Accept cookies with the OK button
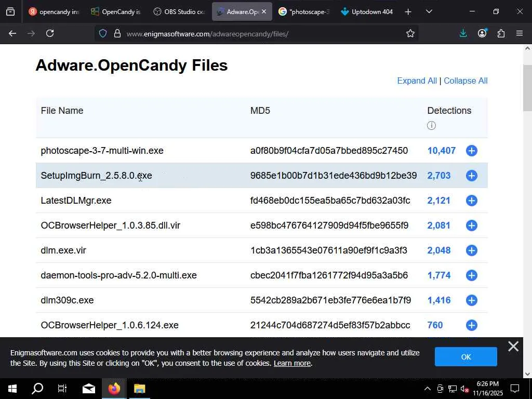 [466, 356]
